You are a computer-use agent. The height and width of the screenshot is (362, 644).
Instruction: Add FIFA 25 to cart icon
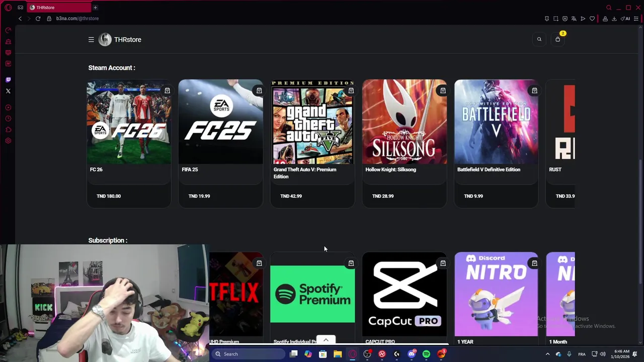(259, 90)
